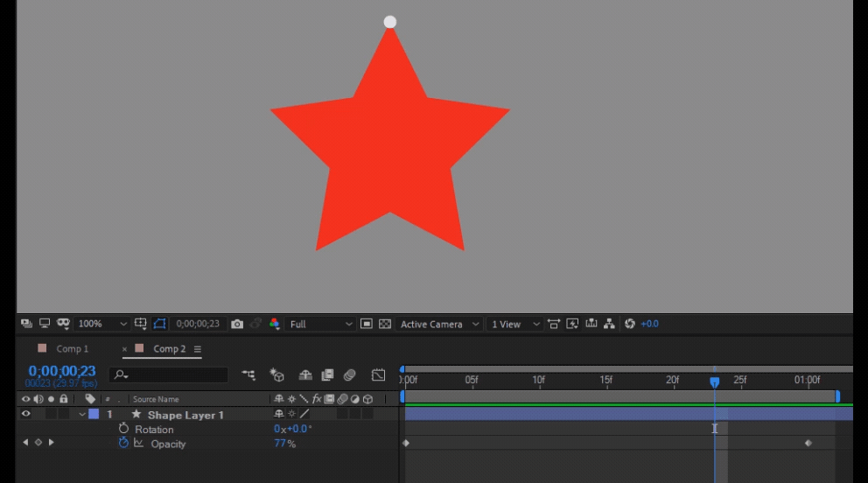Viewport: 868px width, 483px height.
Task: Click the viewer timecode 0;00;00;23
Action: pos(198,324)
